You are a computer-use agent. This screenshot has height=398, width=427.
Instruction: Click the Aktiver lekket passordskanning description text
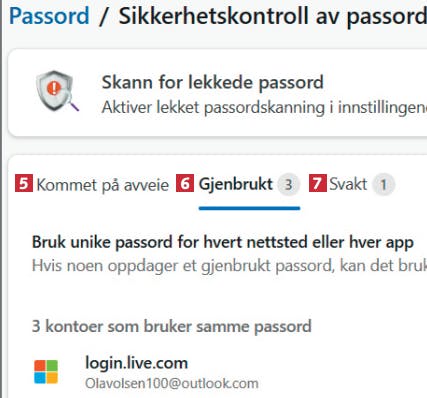tap(264, 107)
